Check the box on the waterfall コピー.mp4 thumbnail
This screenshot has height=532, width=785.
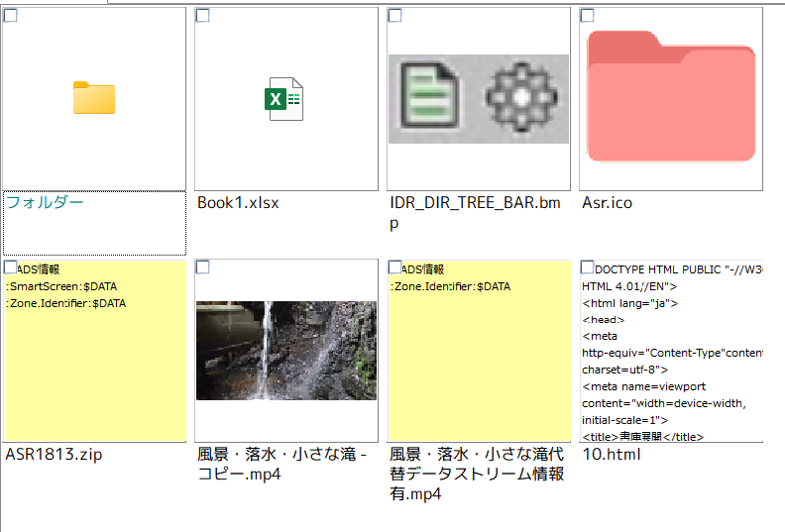click(x=202, y=267)
